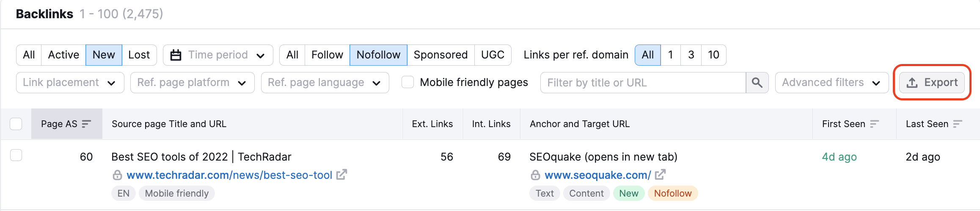Select the Follow link type tab
980x211 pixels.
[x=327, y=55]
